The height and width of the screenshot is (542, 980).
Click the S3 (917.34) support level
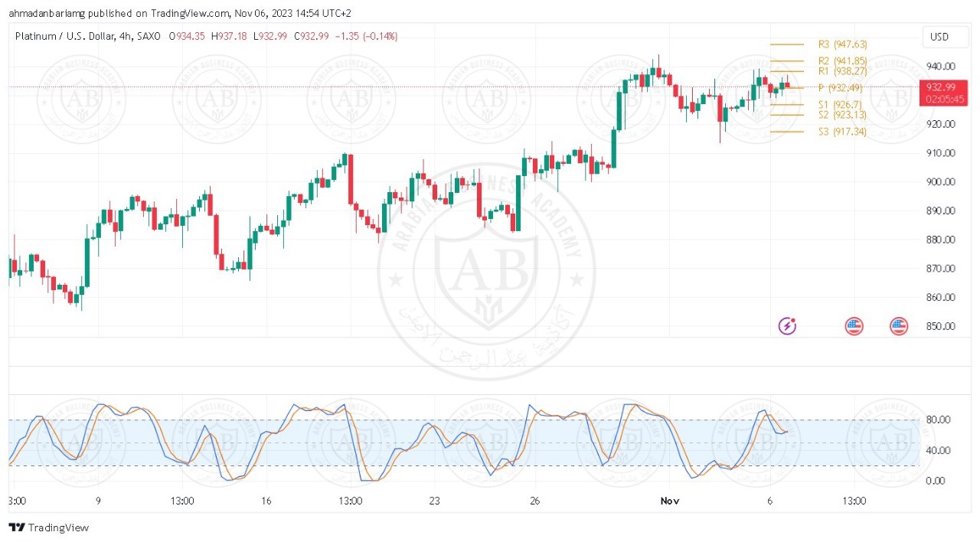(842, 132)
